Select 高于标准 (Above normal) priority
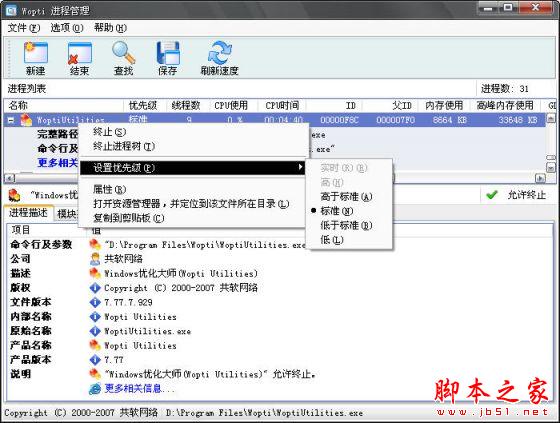 [x=346, y=197]
